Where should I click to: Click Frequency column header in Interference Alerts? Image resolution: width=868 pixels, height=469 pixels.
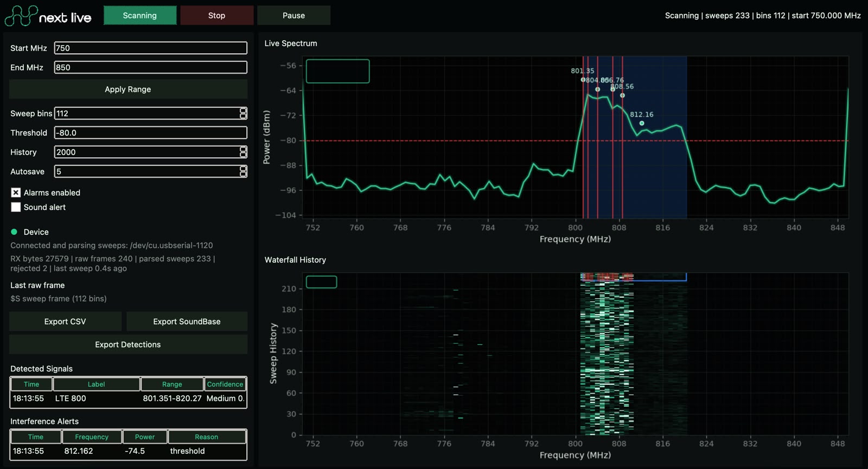click(92, 436)
